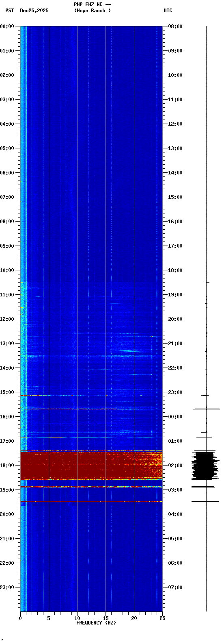Select '21:00' on the PST time axis
Image resolution: width=224 pixels, height=644 pixels.
click(7, 539)
